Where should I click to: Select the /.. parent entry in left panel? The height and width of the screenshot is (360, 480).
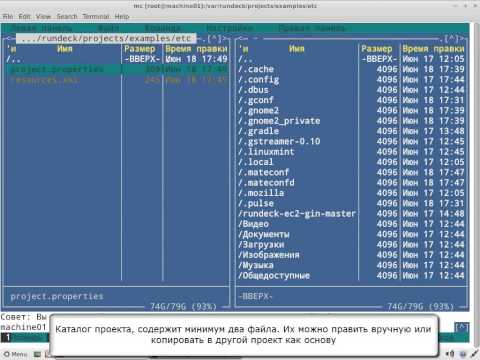[117, 59]
